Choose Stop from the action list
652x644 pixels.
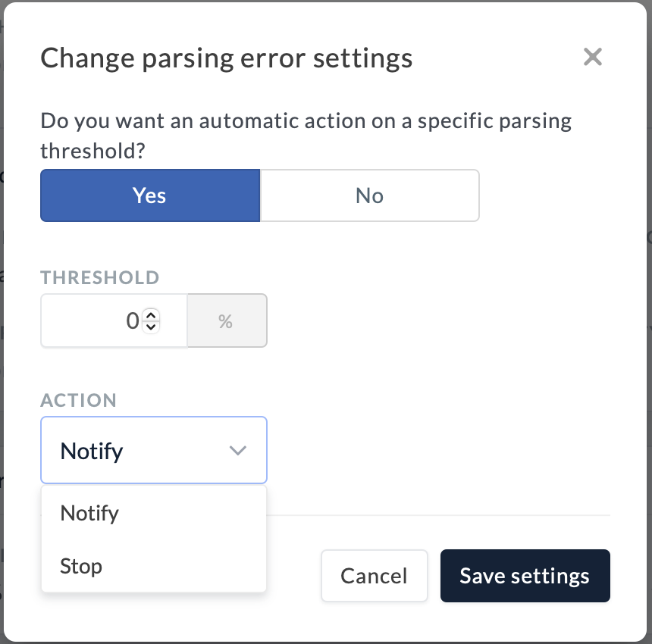coord(81,566)
